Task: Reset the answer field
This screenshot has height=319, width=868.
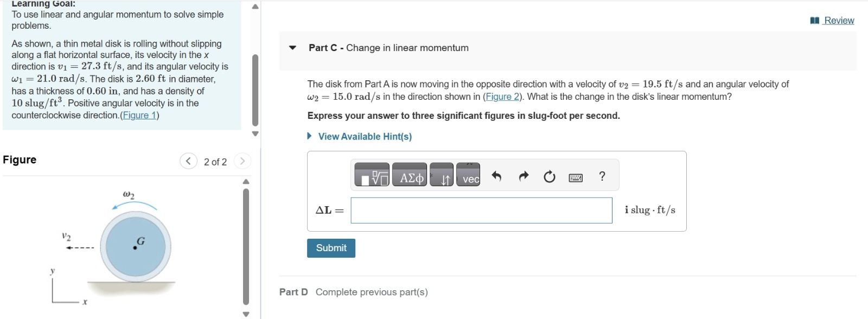Action: point(548,176)
